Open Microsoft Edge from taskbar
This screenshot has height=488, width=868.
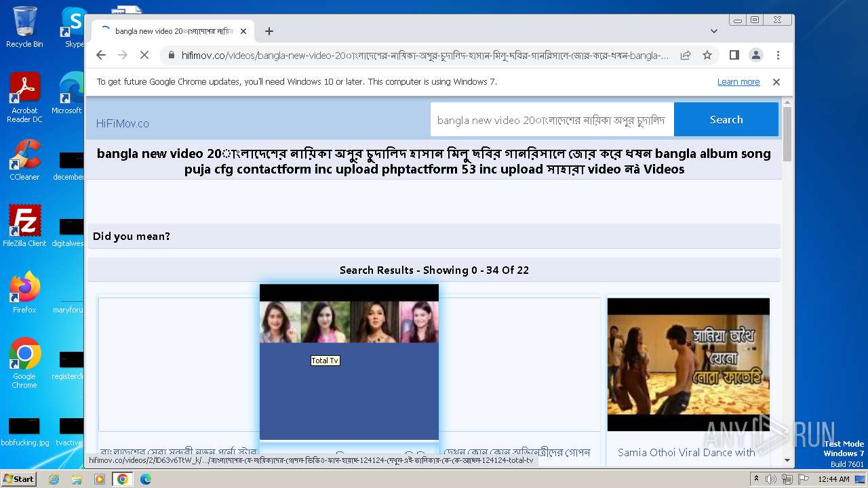coord(145,479)
